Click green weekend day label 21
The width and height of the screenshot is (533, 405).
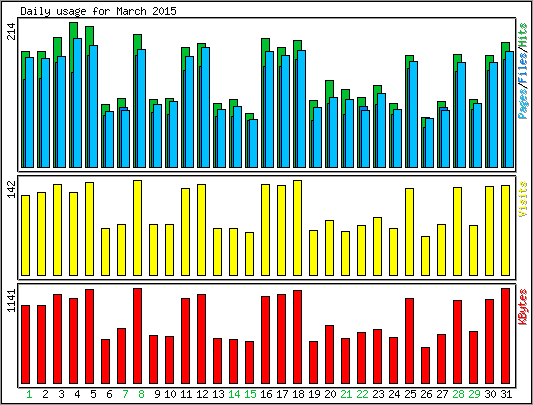tap(346, 394)
